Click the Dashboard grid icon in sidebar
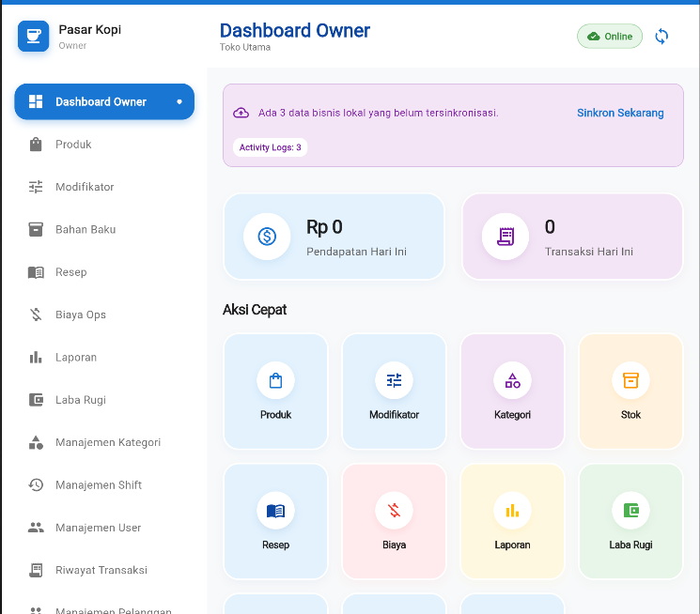700x614 pixels. click(x=36, y=101)
